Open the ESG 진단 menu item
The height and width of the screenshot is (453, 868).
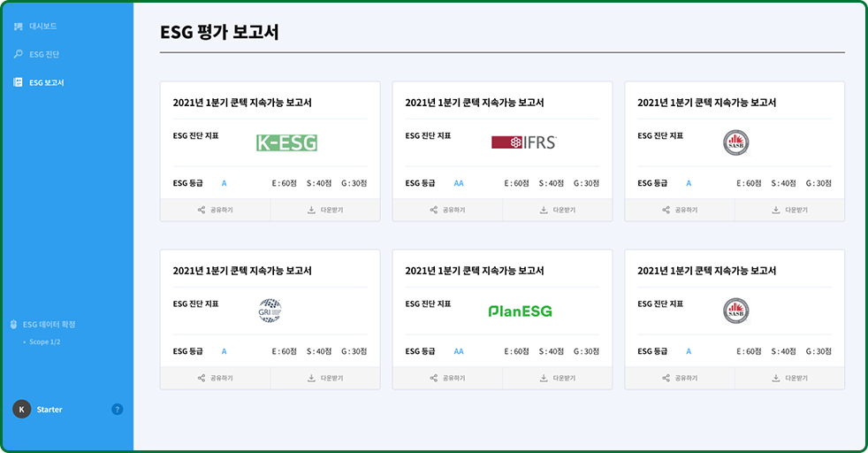coord(44,55)
